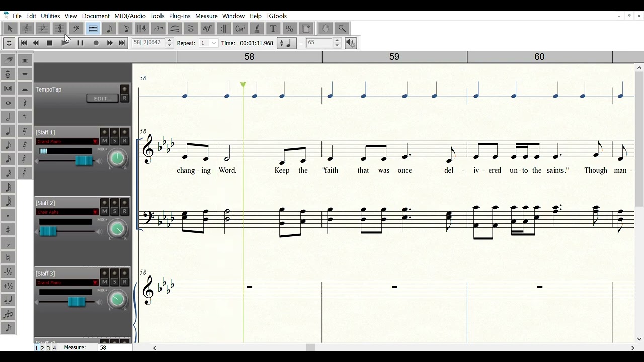
Task: Select the Articulation tool
Action: pos(191,29)
